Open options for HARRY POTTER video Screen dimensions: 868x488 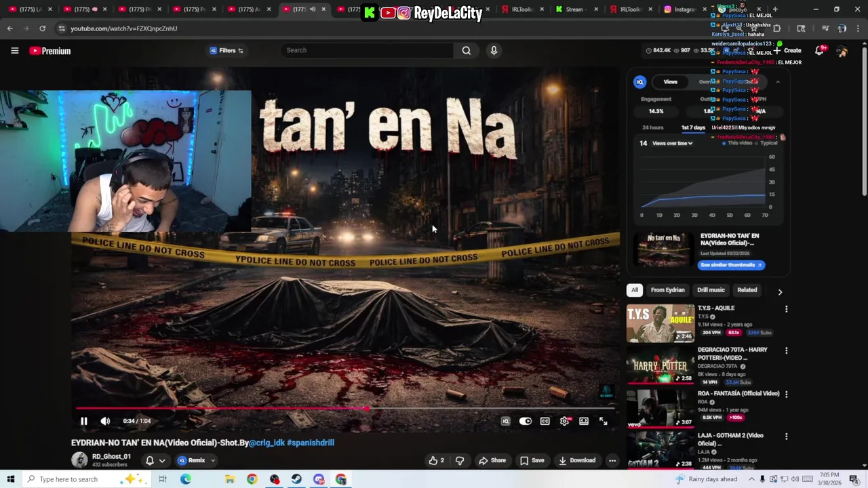coord(787,351)
